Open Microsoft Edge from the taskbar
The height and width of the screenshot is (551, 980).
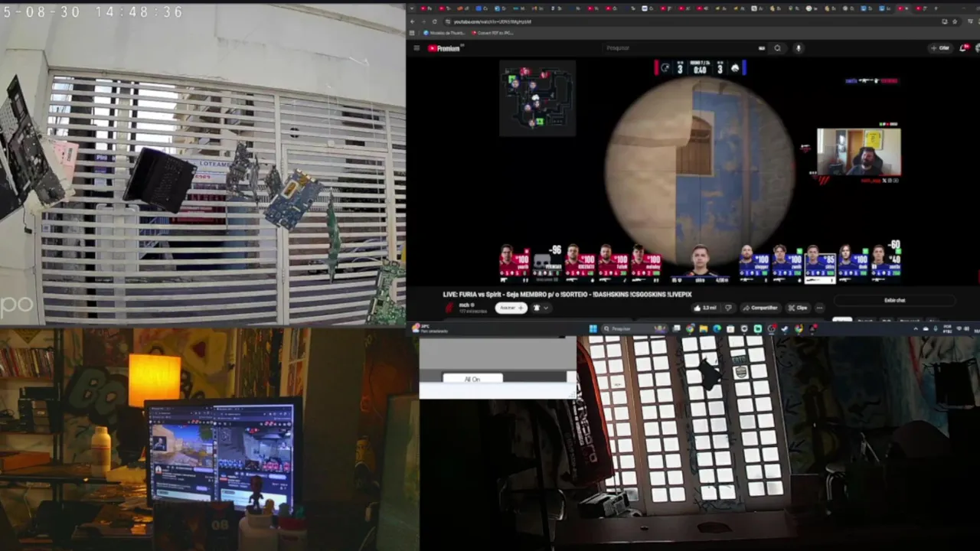coord(717,328)
